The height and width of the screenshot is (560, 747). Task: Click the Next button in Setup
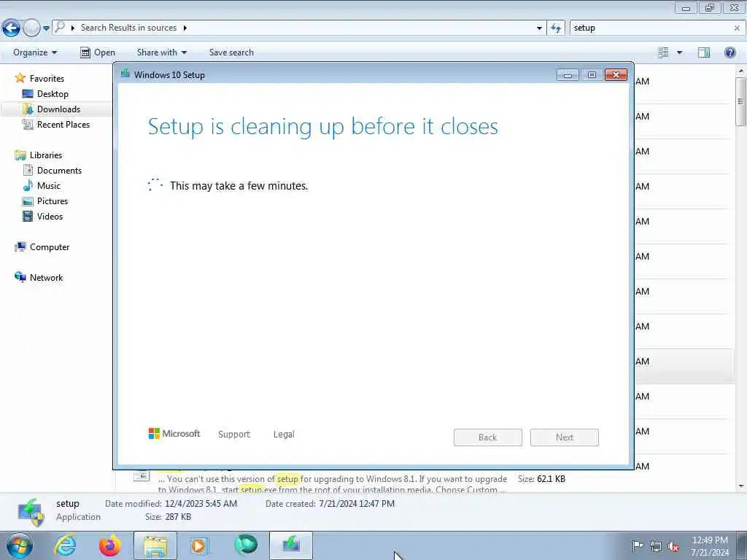tap(565, 437)
